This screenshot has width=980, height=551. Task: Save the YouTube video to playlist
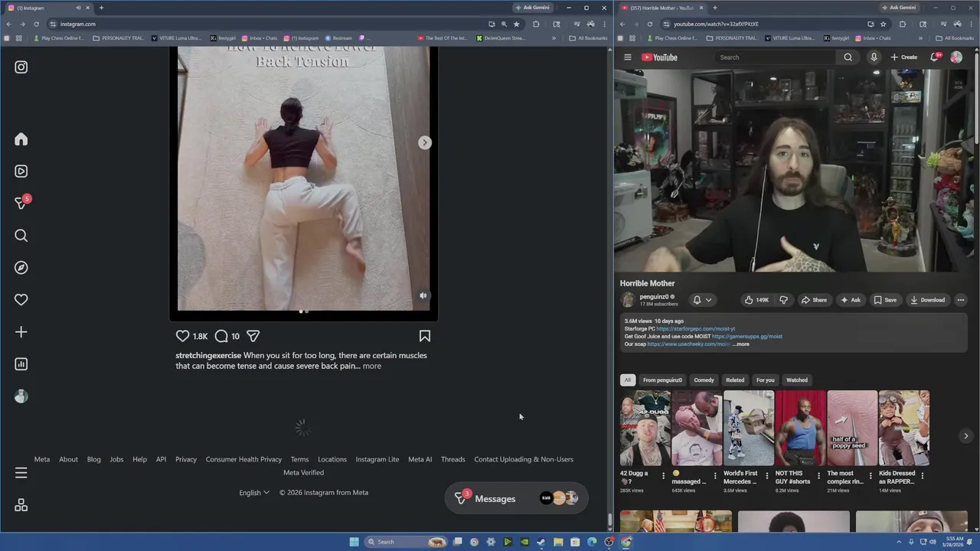point(885,300)
